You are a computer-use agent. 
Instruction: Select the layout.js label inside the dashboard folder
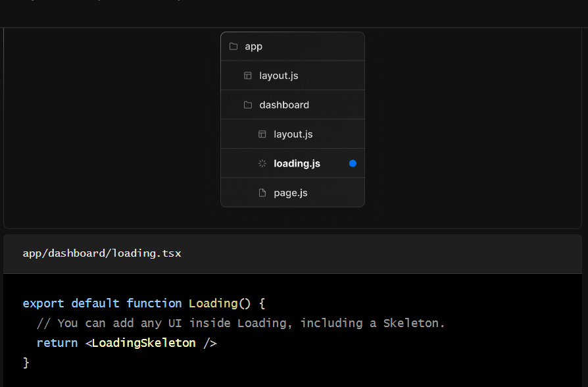point(293,134)
